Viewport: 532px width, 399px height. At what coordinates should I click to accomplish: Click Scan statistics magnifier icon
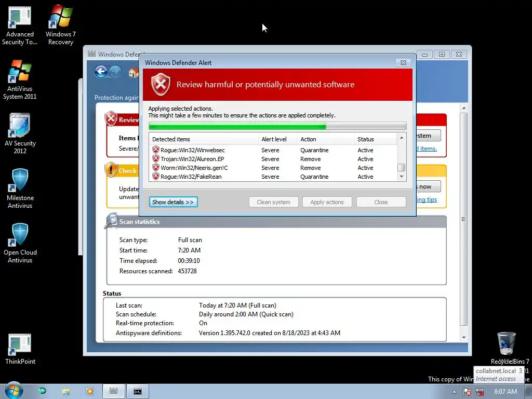[x=111, y=221]
